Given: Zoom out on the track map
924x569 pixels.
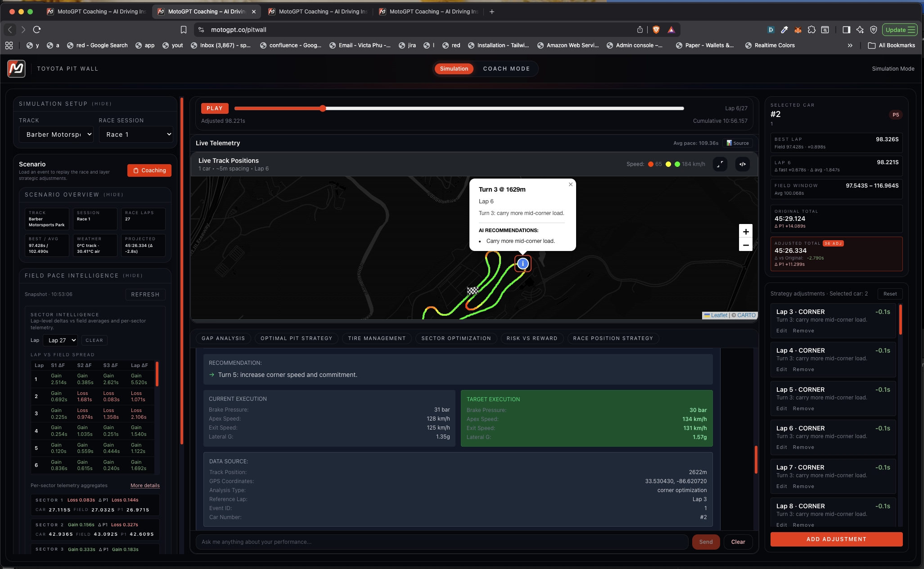Looking at the screenshot, I should pos(746,245).
